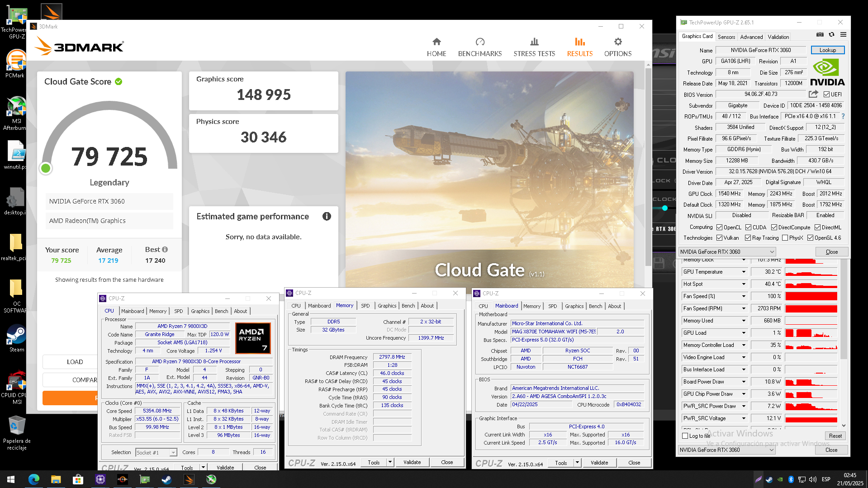
Task: Open GPU selector dropdown in sensors window
Action: (x=726, y=450)
